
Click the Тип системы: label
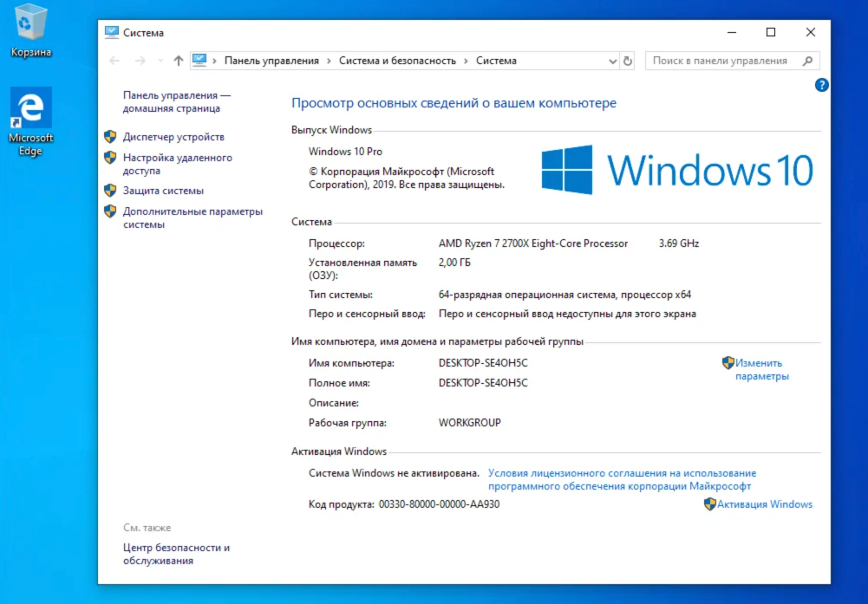pyautogui.click(x=341, y=295)
